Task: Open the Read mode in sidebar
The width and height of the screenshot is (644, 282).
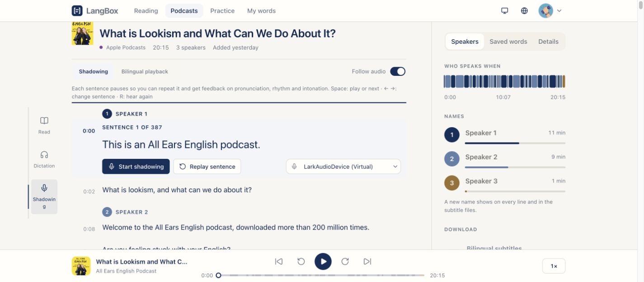Action: point(44,125)
